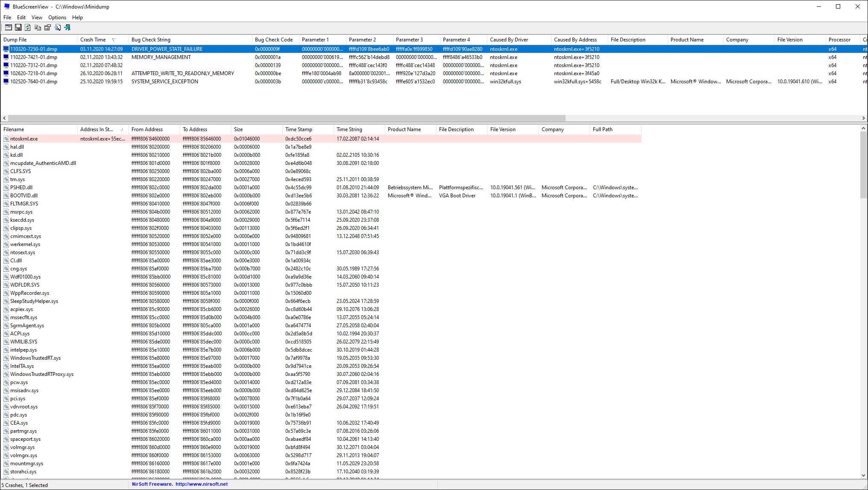Click the Refresh toolbar icon
The image size is (868, 490).
[28, 27]
